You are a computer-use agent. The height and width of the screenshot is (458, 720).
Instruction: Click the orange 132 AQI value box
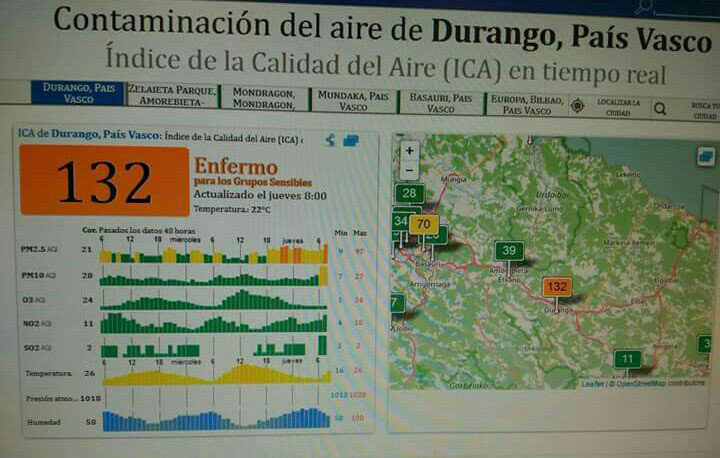(104, 180)
